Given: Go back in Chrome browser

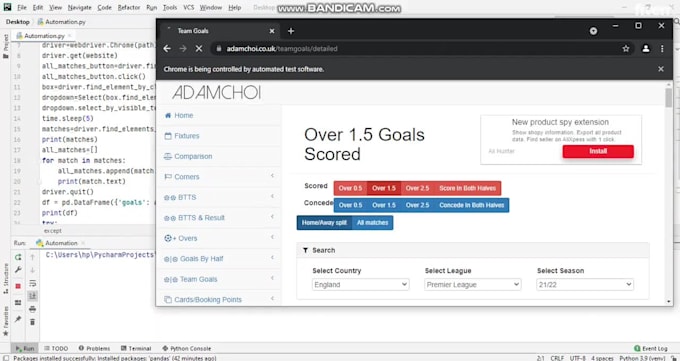Looking at the screenshot, I should click(x=167, y=49).
